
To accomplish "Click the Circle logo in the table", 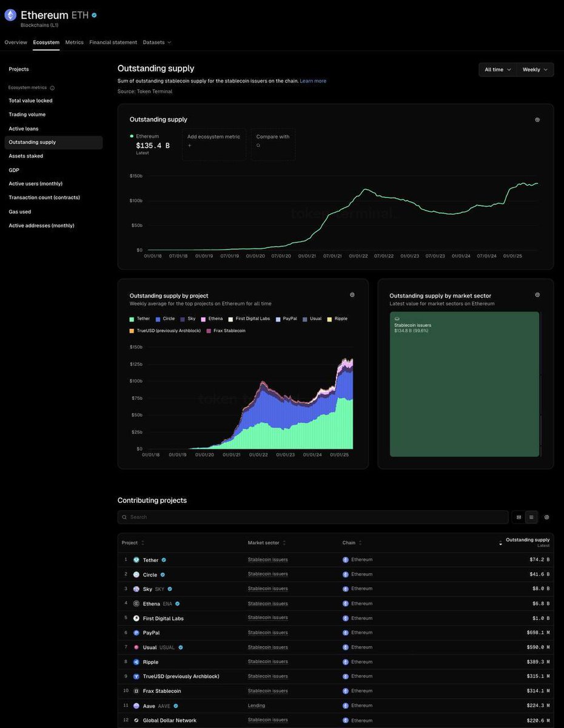I will click(x=136, y=575).
